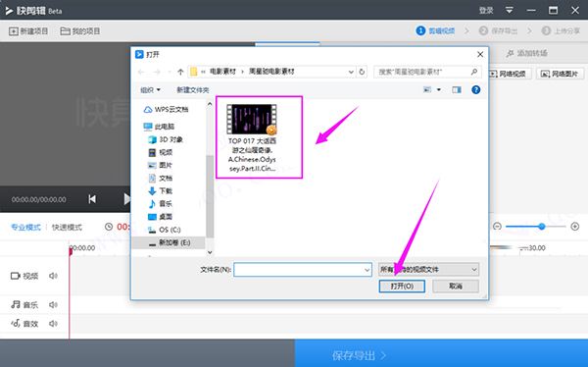Click the timeline zoom slider handle

(542, 226)
